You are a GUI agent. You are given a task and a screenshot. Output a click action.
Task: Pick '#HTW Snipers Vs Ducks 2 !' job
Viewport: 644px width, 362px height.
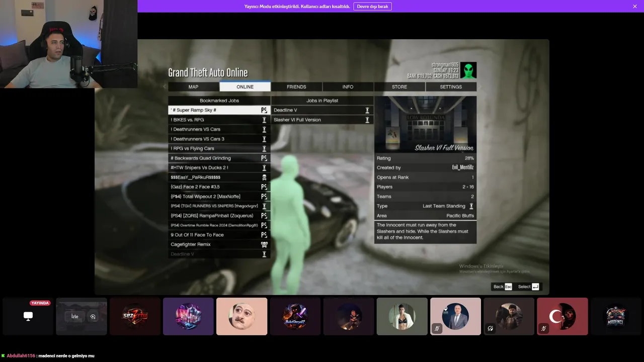pos(219,167)
